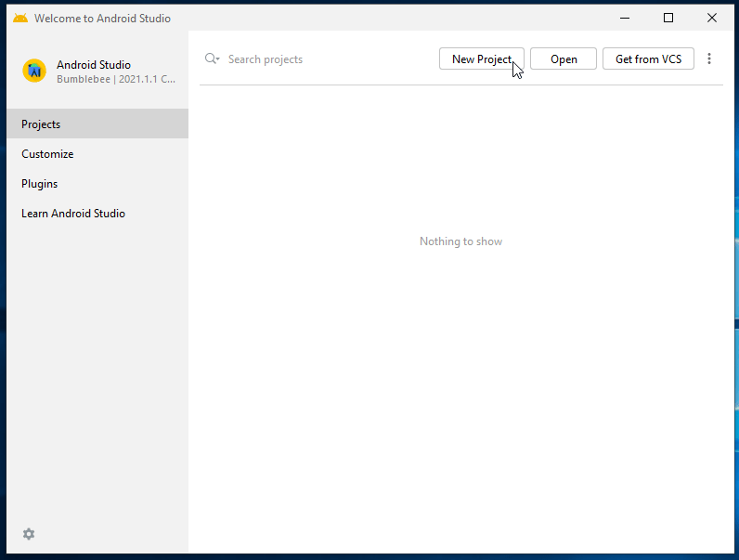Click the Bumblebee version text
The height and width of the screenshot is (560, 739).
(x=116, y=79)
